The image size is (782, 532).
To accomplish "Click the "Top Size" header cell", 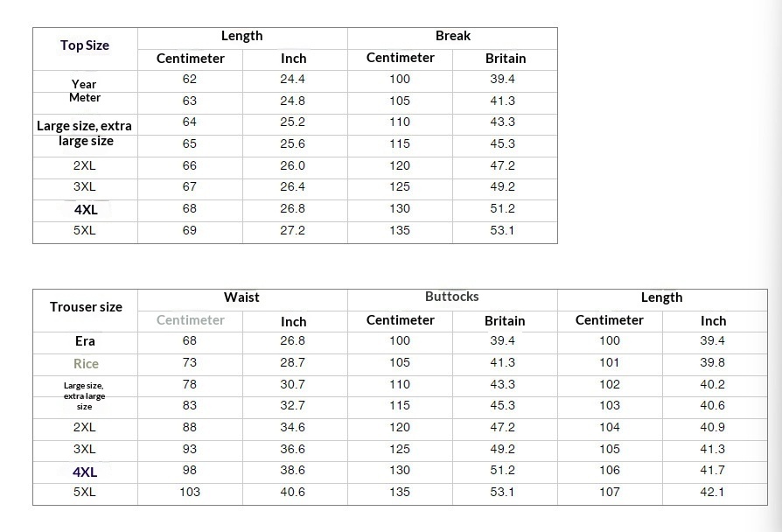I will [x=85, y=45].
